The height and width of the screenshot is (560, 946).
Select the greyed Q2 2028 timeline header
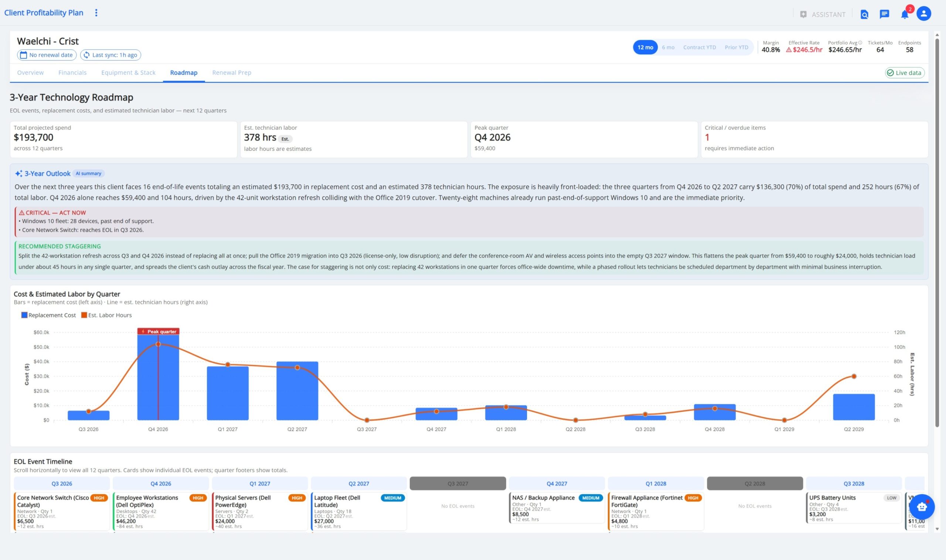point(755,484)
